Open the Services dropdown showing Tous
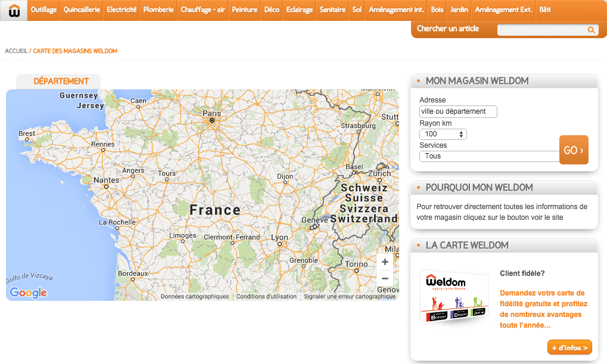The width and height of the screenshot is (607, 364). tap(489, 156)
